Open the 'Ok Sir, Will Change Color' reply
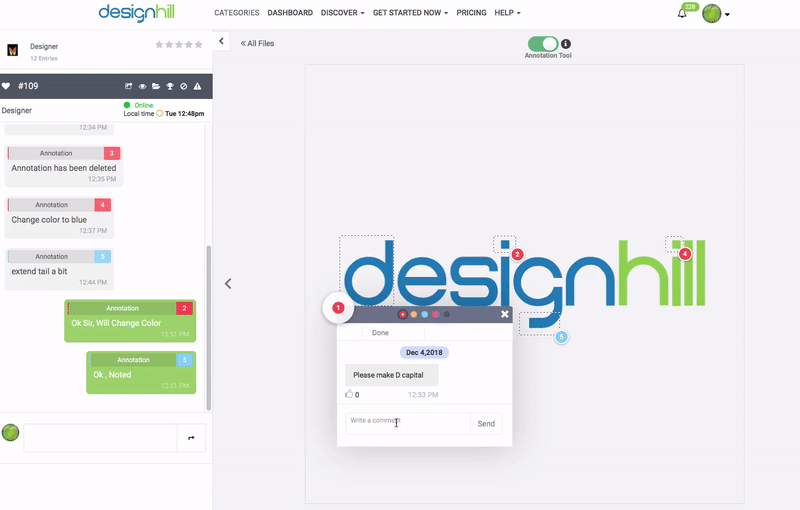Screen dimensions: 800x510 coord(130,321)
